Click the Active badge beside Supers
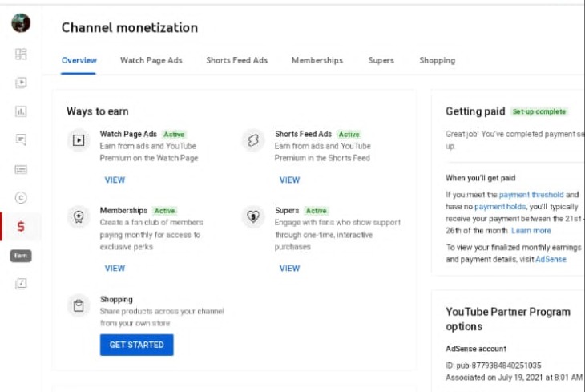Viewport: 585px width, 392px height. [317, 211]
